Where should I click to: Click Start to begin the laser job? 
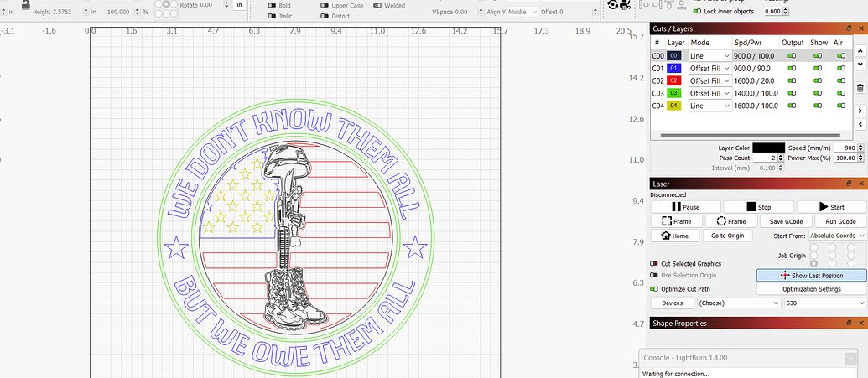[831, 206]
